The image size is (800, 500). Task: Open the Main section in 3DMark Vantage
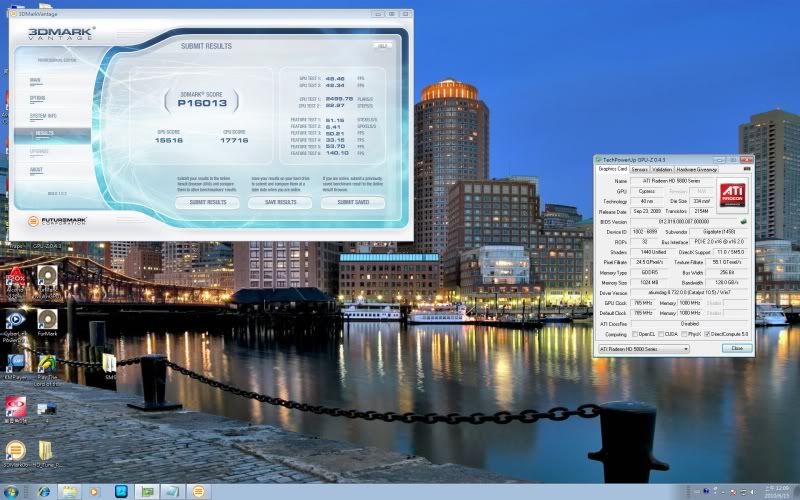tap(35, 81)
